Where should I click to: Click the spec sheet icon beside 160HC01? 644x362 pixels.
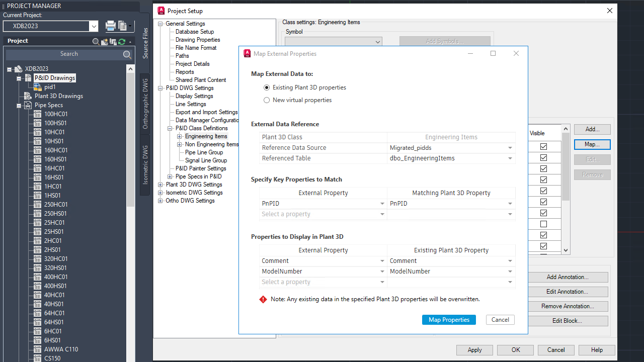click(x=38, y=150)
